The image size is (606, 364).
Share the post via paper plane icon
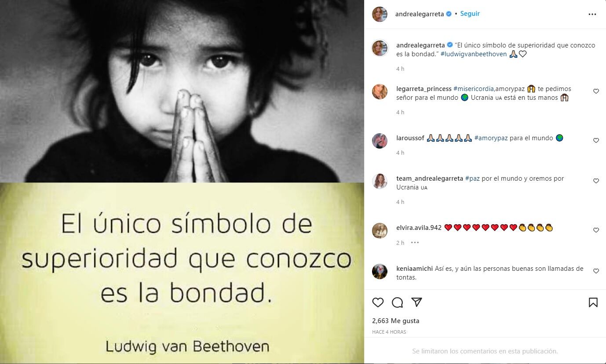(416, 302)
